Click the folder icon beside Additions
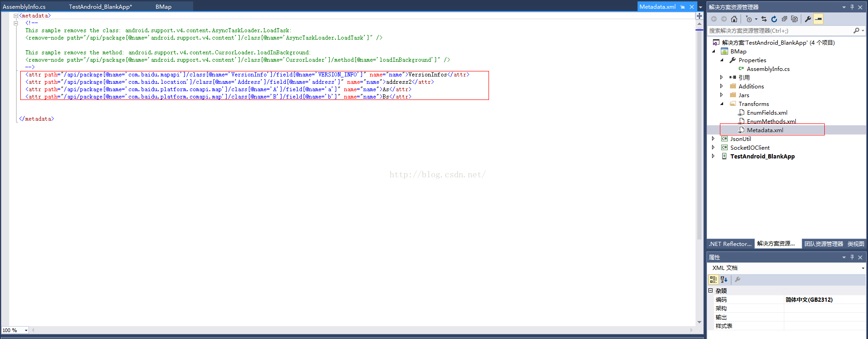Screen dimensions: 868x339 pyautogui.click(x=733, y=86)
